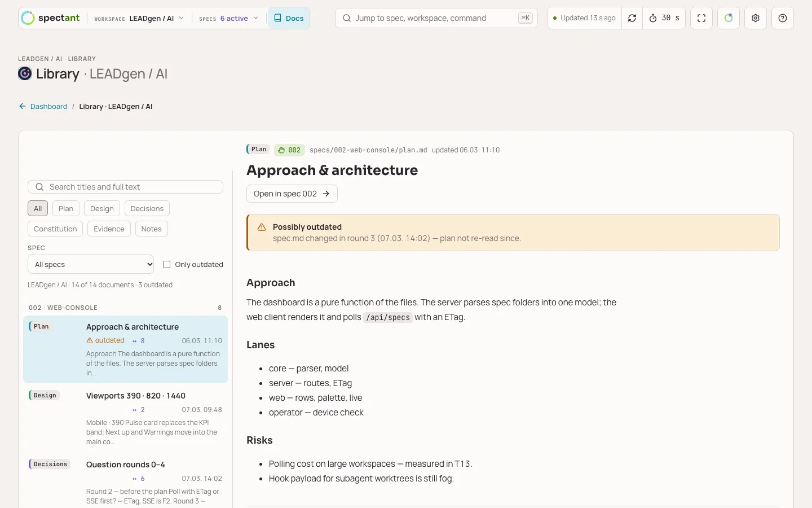Image resolution: width=812 pixels, height=508 pixels.
Task: Click the links count 6 on Question rounds row
Action: click(139, 479)
